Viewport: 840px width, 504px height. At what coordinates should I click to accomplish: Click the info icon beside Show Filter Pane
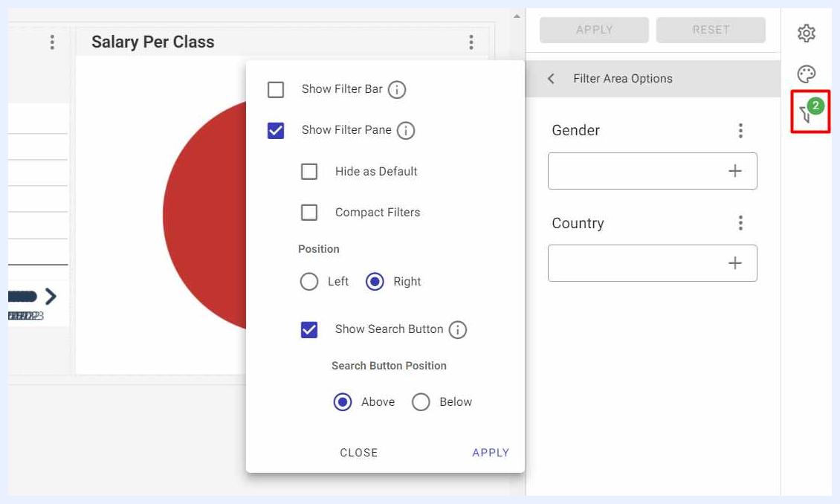(406, 130)
